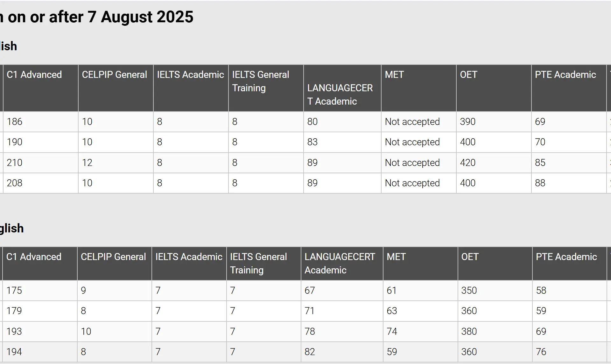This screenshot has height=364, width=611.
Task: Select the CELPIP General cell with 12
Action: (x=87, y=163)
